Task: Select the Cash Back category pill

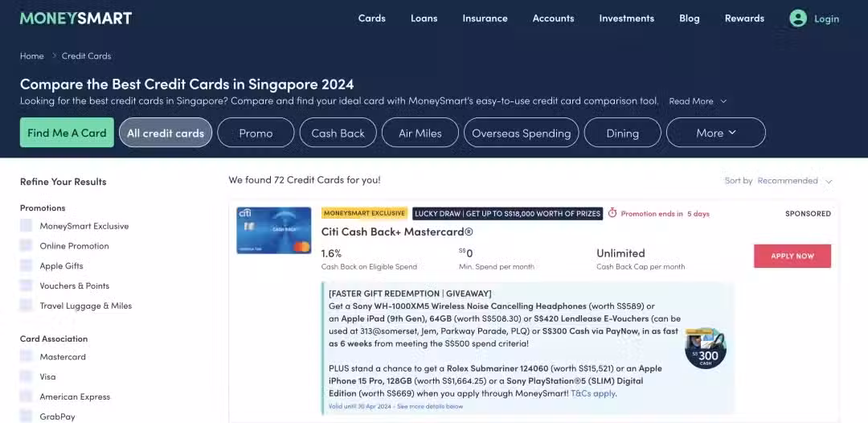Action: click(338, 133)
